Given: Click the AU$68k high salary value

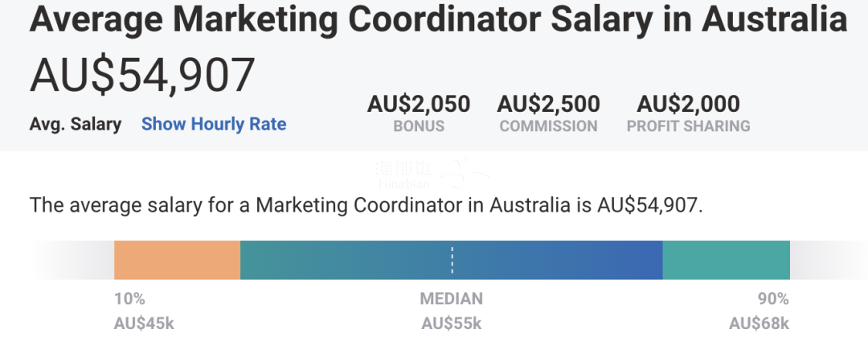Looking at the screenshot, I should 759,323.
